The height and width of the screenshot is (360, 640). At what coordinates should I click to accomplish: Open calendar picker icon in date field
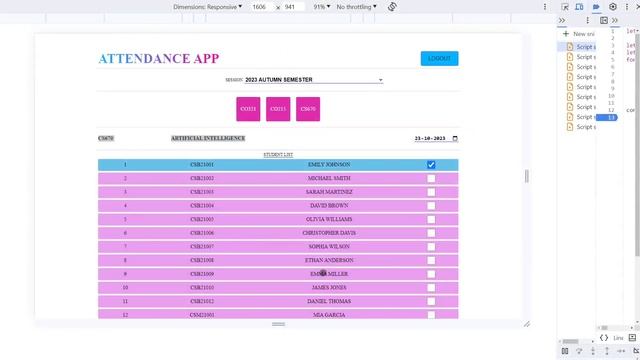coord(455,138)
